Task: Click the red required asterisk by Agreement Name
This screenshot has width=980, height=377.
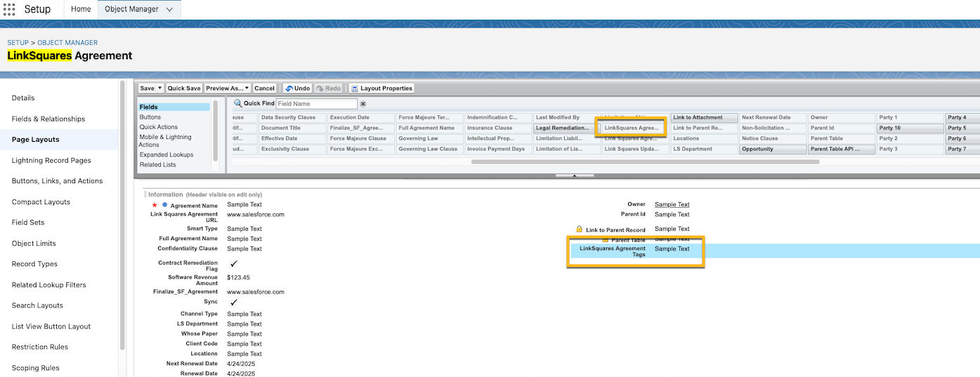Action: pos(155,205)
